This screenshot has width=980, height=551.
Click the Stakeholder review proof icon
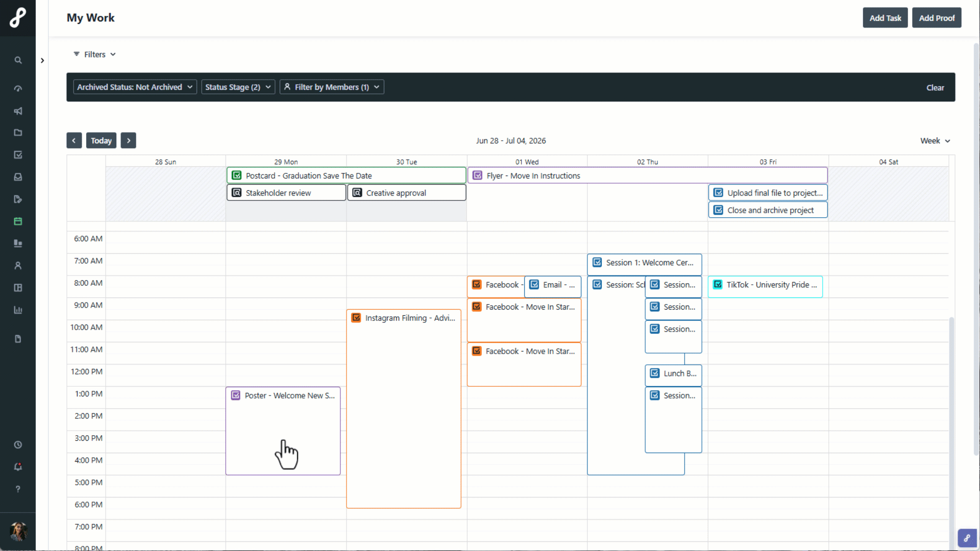coord(237,193)
